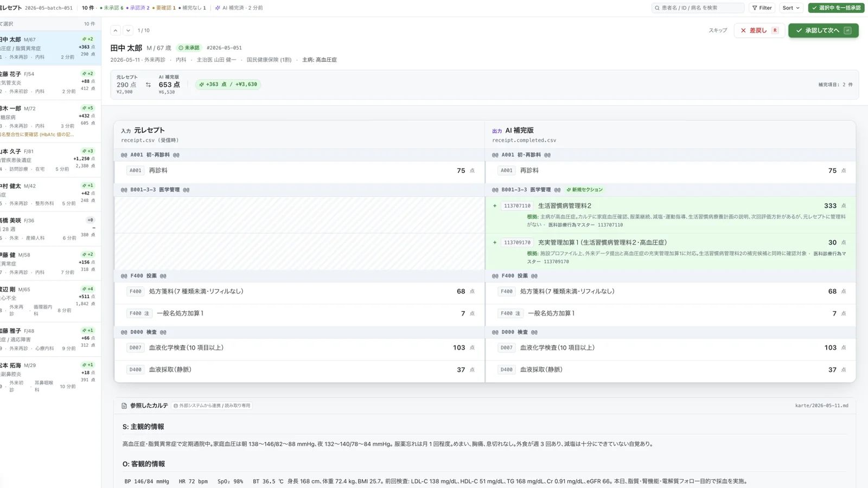Filter list by 要確認 1 status
The width and height of the screenshot is (868, 488).
[164, 8]
